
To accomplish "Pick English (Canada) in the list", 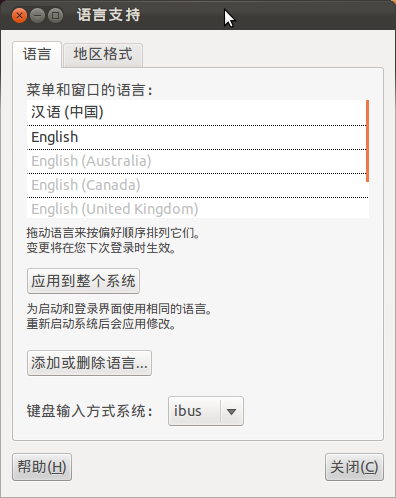I will (196, 185).
